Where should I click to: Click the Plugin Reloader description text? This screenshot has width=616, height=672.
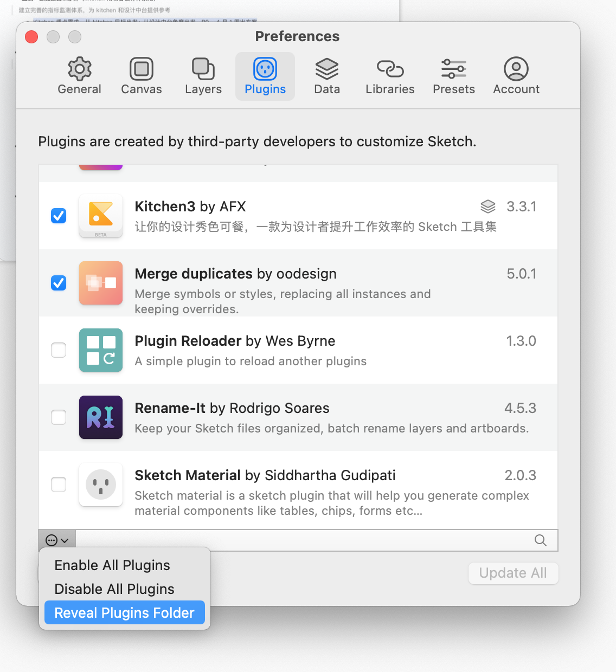coord(251,361)
